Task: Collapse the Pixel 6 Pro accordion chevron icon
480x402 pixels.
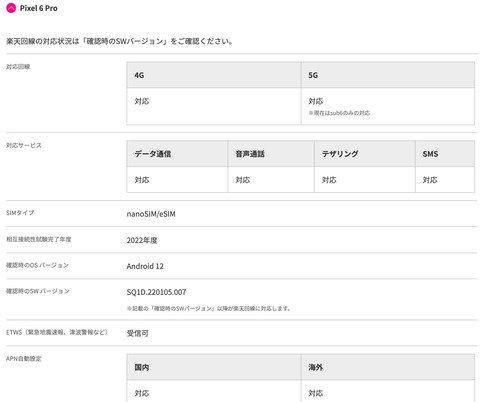Action: click(x=11, y=8)
